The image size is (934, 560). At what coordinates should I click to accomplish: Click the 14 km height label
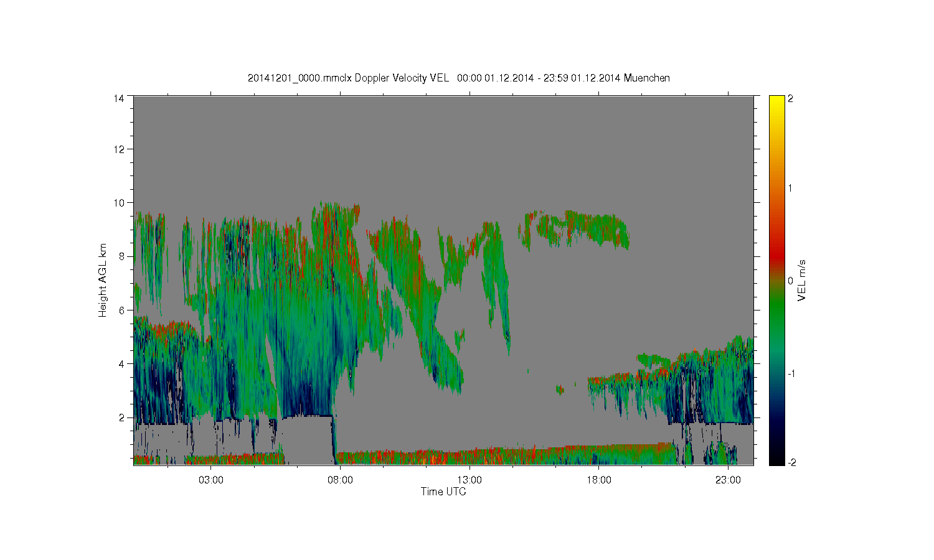tap(119, 98)
